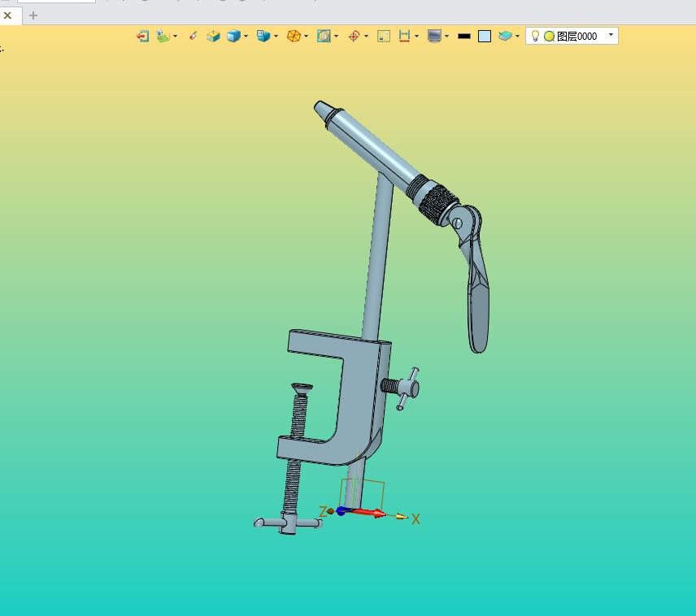Select the small red eraser tool icon
The image size is (696, 616).
(x=193, y=36)
